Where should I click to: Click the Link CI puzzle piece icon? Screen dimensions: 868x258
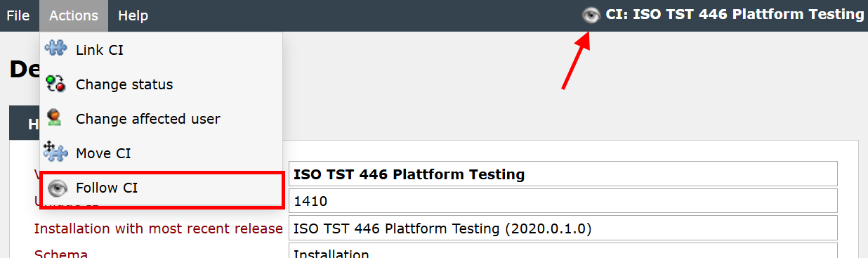[x=55, y=49]
